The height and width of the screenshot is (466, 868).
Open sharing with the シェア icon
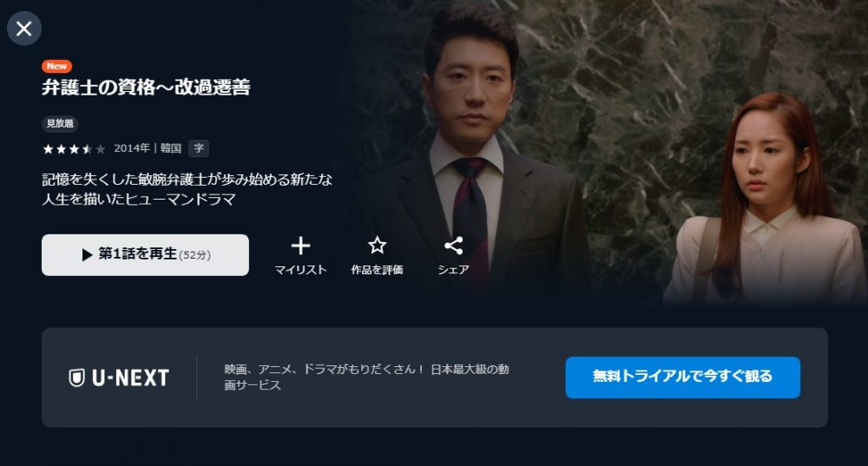pyautogui.click(x=453, y=246)
